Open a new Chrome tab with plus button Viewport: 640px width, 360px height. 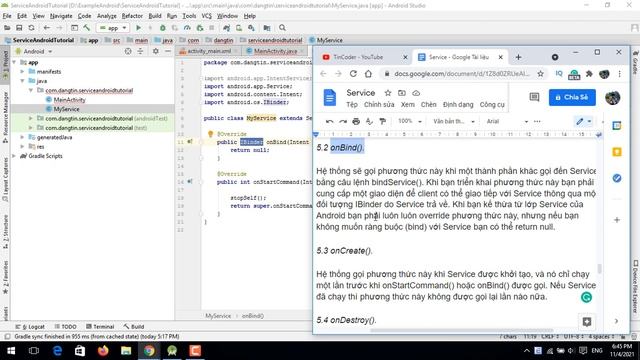click(x=518, y=57)
